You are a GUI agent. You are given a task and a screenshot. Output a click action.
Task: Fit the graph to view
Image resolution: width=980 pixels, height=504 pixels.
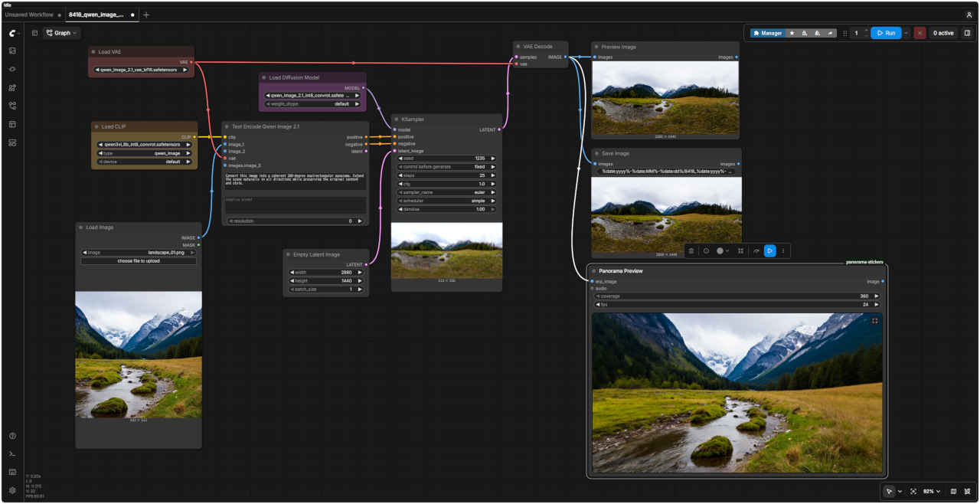click(x=913, y=491)
